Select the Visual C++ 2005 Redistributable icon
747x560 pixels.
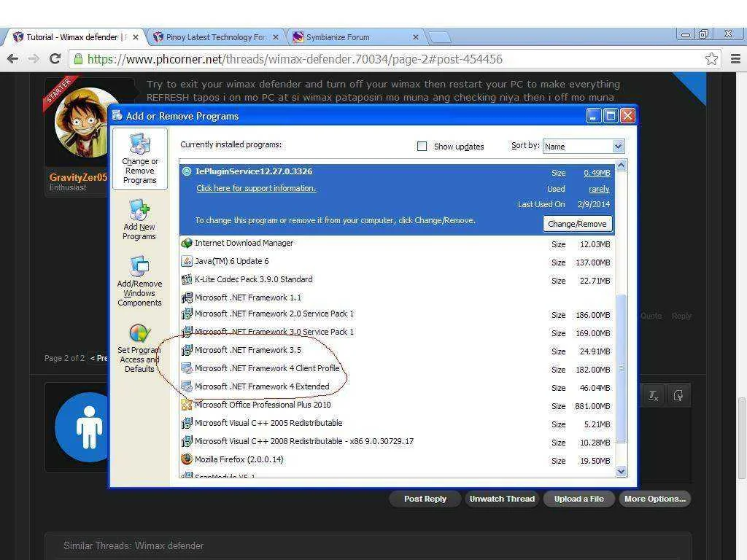coord(187,423)
